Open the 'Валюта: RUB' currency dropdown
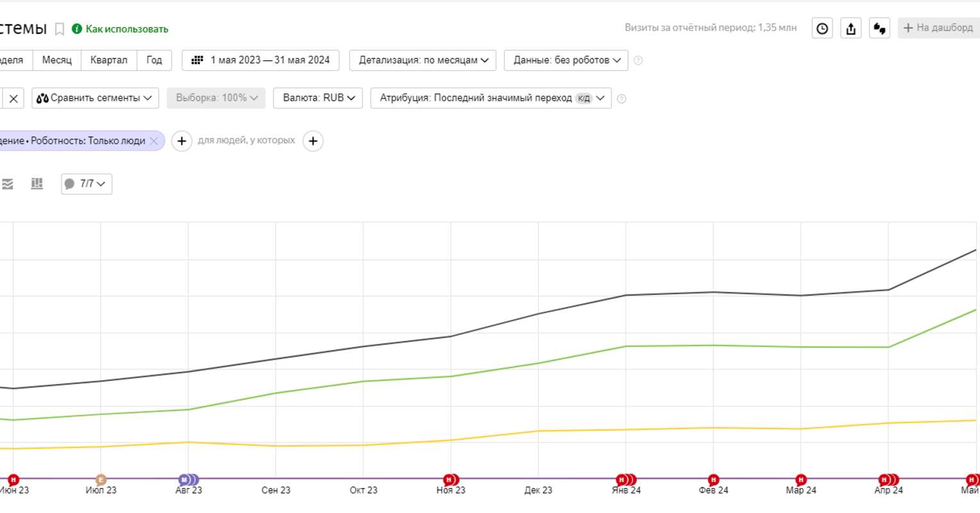 coord(318,98)
